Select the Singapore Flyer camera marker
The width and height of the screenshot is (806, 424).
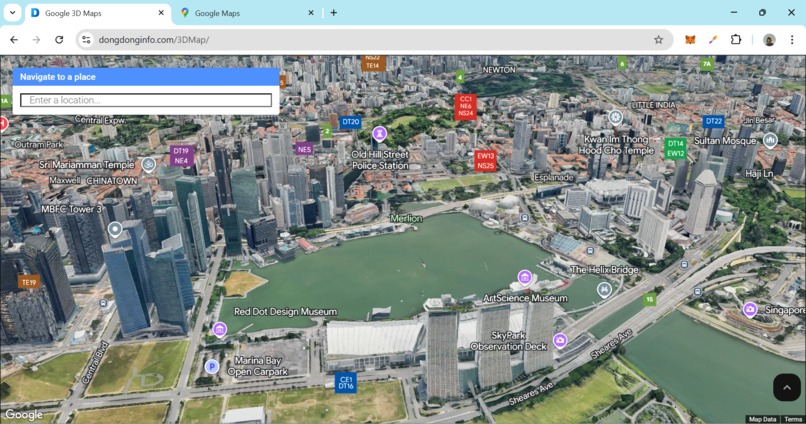coord(750,309)
